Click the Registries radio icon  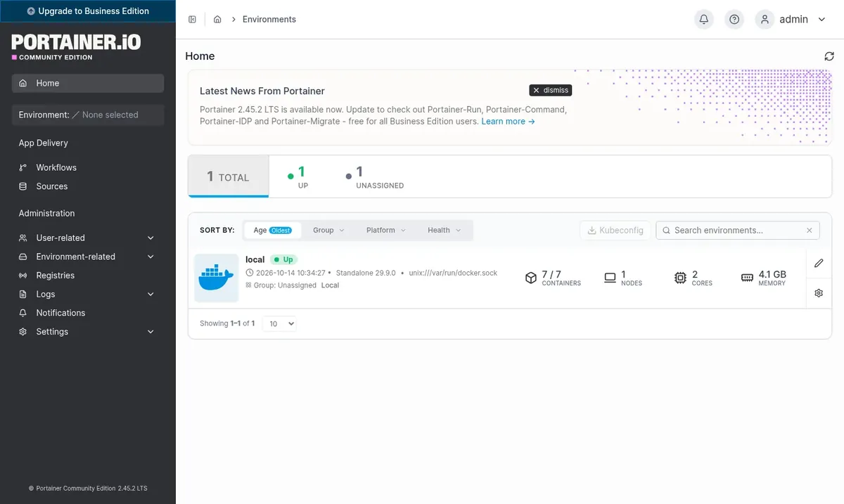pos(23,276)
